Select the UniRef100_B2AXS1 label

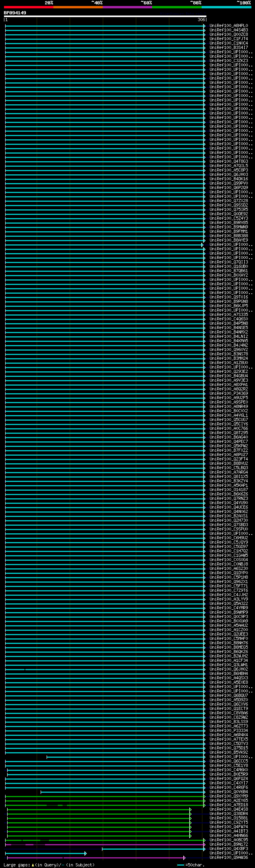tap(229, 516)
